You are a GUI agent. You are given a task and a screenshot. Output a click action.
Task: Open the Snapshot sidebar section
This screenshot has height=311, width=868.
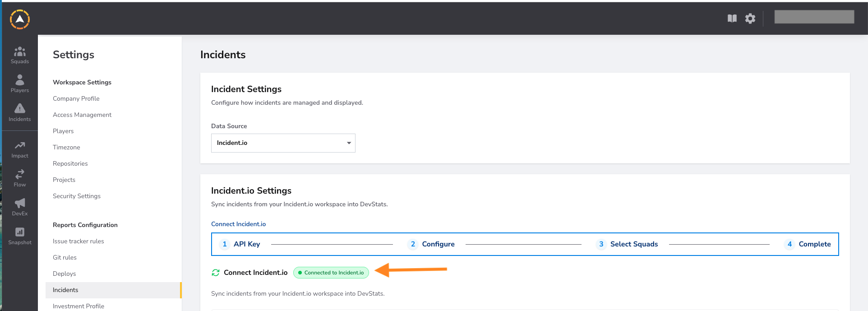tap(20, 236)
